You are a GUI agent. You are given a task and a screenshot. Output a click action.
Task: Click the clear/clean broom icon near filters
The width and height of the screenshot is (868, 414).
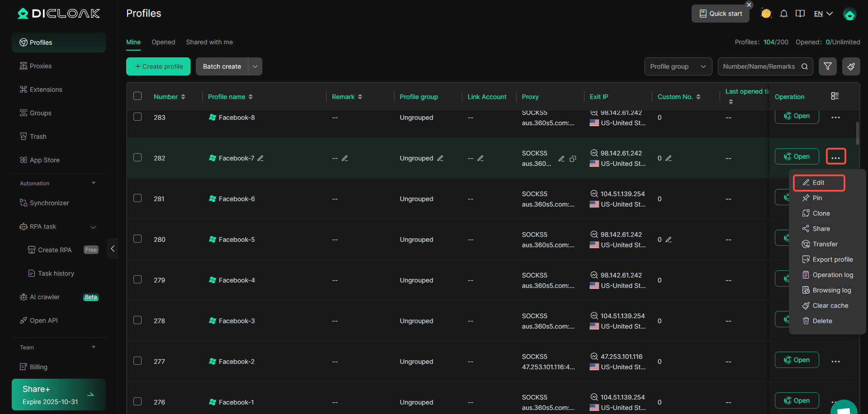click(850, 66)
